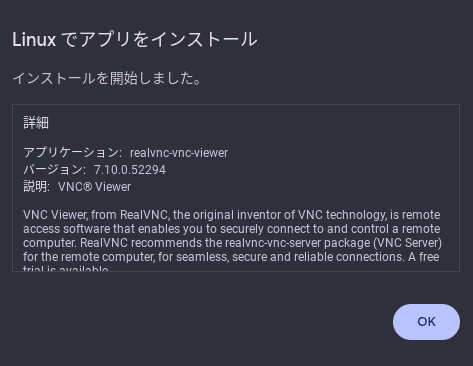Click the アプリケーション label

click(73, 153)
